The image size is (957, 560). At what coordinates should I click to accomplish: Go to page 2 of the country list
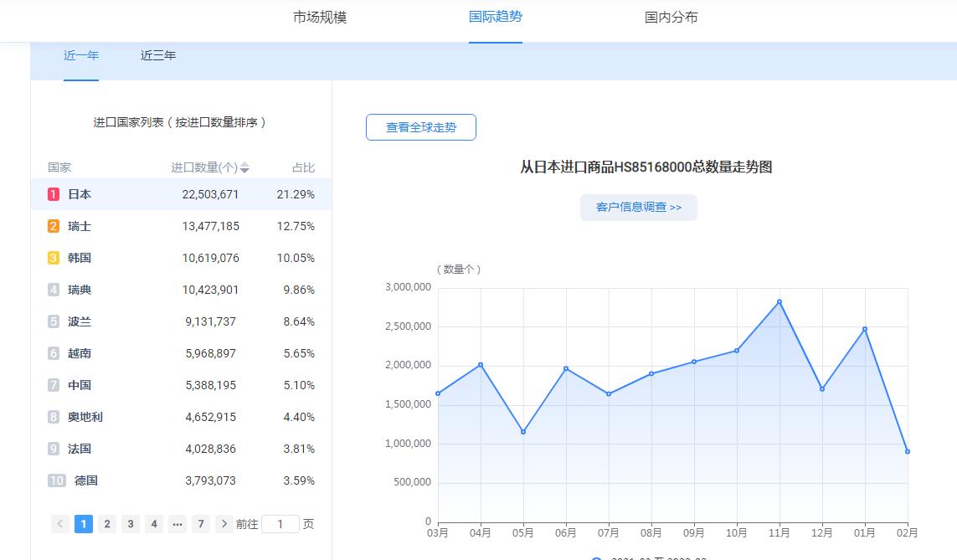point(107,523)
